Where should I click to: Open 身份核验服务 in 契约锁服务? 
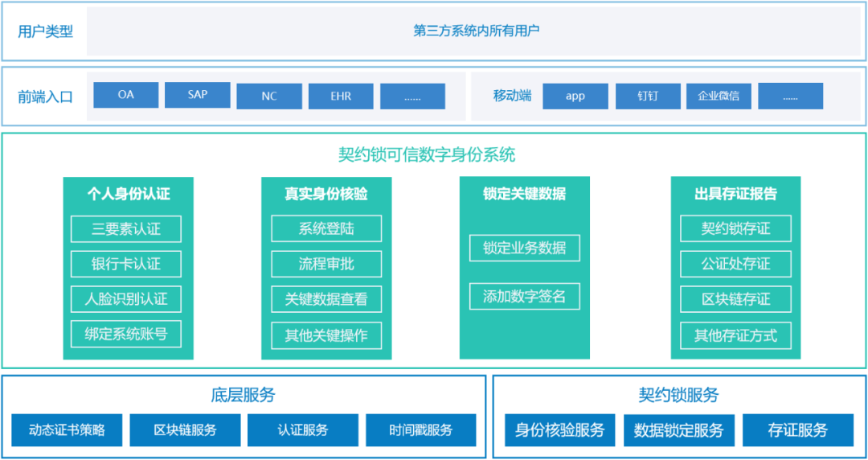tap(560, 430)
